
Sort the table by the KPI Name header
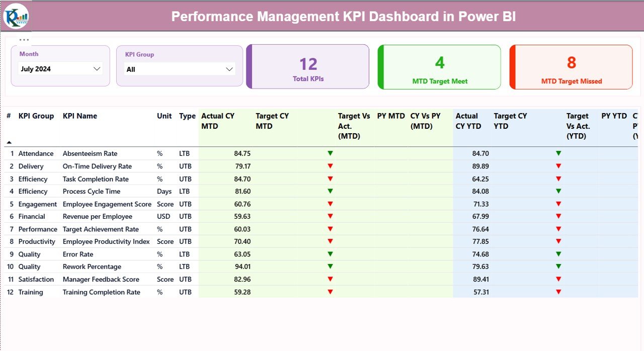point(80,116)
